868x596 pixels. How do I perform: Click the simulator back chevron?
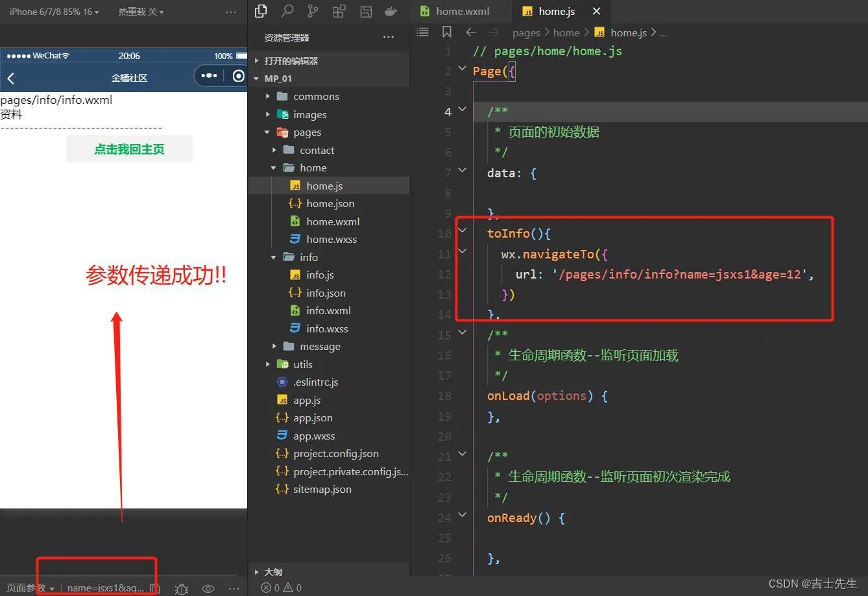(10, 78)
